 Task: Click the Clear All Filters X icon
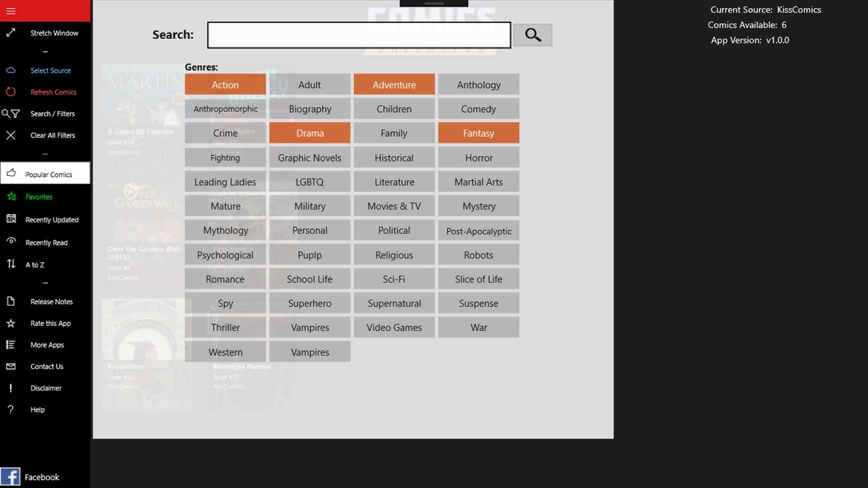11,135
